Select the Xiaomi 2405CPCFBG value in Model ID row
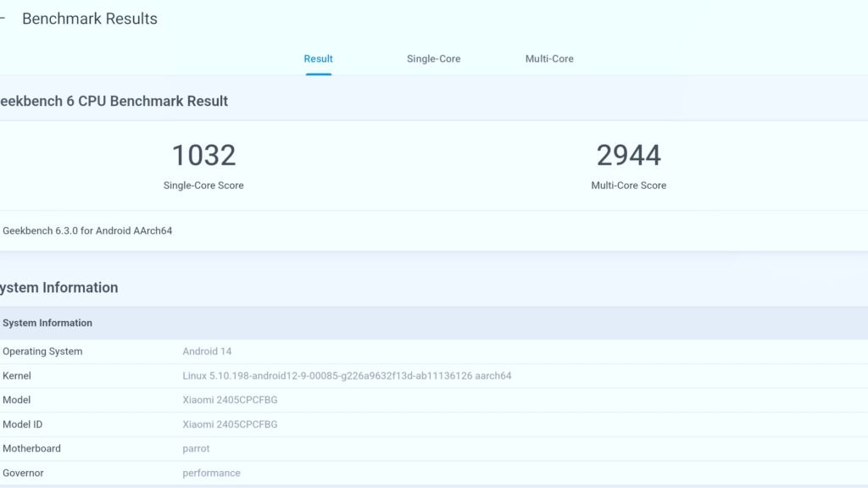Screen dimensions: 868x488 (230, 424)
